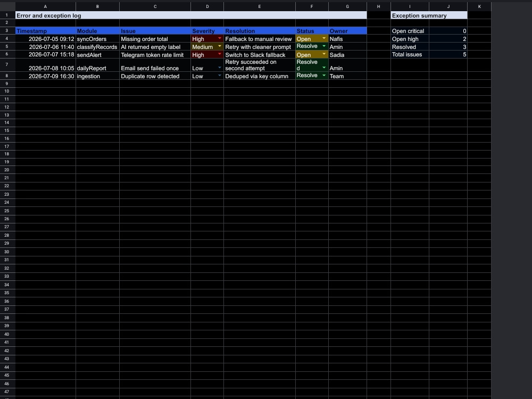
Task: Select timestamp cell 2026-07-09 16:30
Action: (x=45, y=76)
